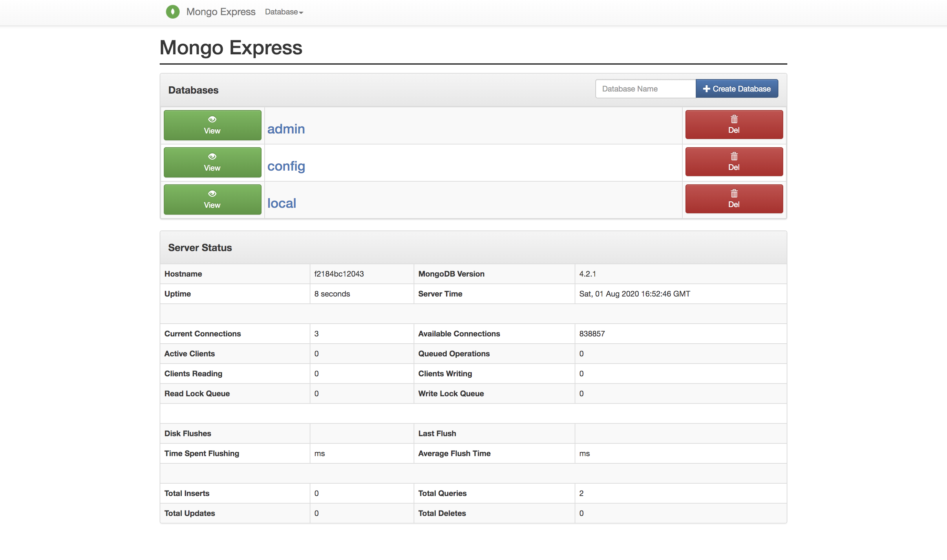Click the Queued Operations label
The width and height of the screenshot is (947, 560).
pos(454,354)
